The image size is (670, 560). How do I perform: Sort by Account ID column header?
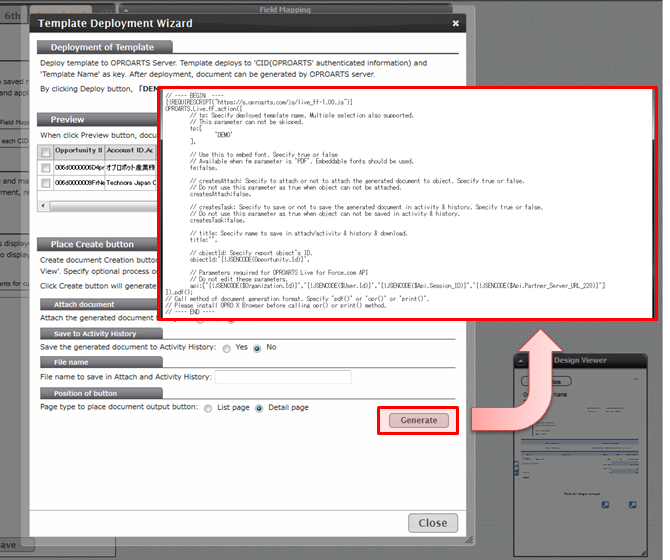tap(130, 150)
